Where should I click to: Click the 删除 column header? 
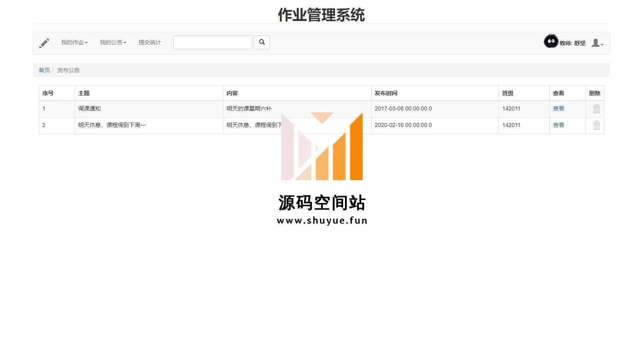(x=594, y=93)
